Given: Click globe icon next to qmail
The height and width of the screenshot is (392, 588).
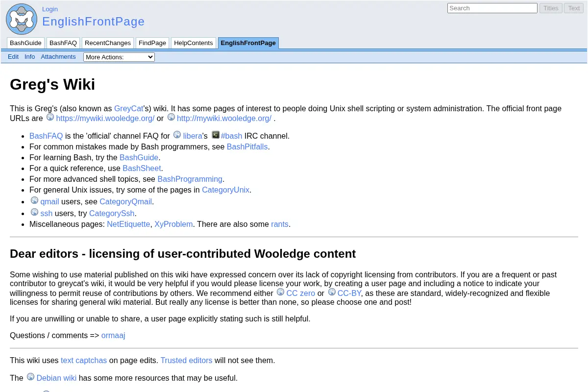Looking at the screenshot, I should coord(34,200).
